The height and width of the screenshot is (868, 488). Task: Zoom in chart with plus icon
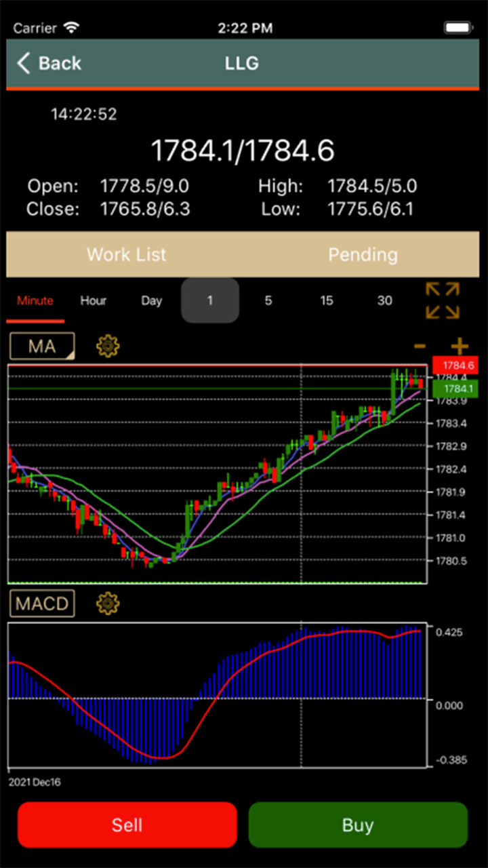point(460,347)
